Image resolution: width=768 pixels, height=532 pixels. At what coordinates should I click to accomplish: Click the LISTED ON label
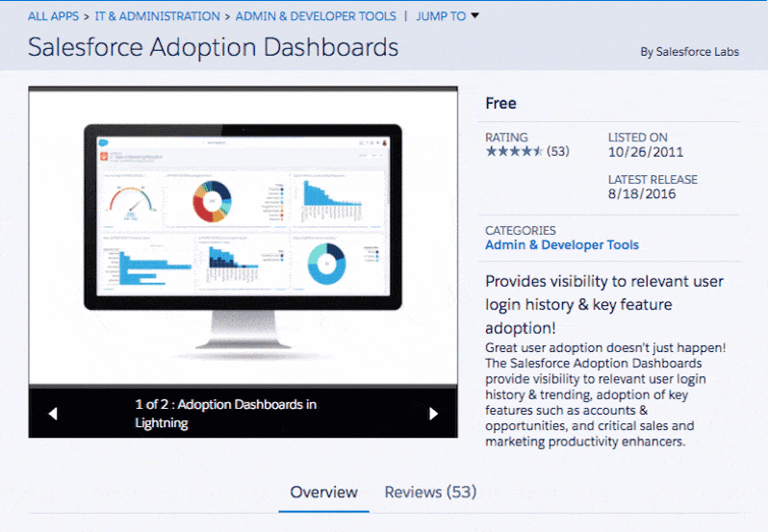tap(638, 137)
